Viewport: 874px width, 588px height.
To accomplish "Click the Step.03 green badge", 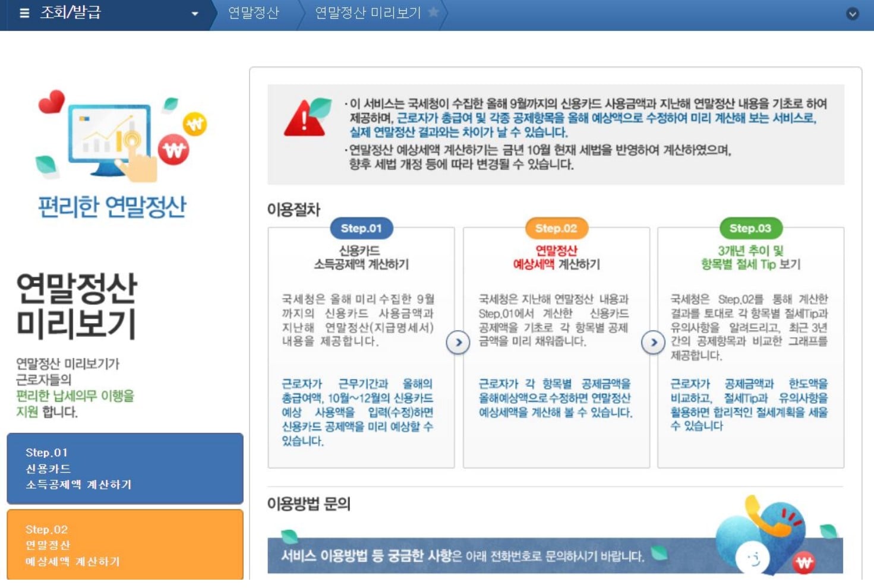I will tap(751, 228).
